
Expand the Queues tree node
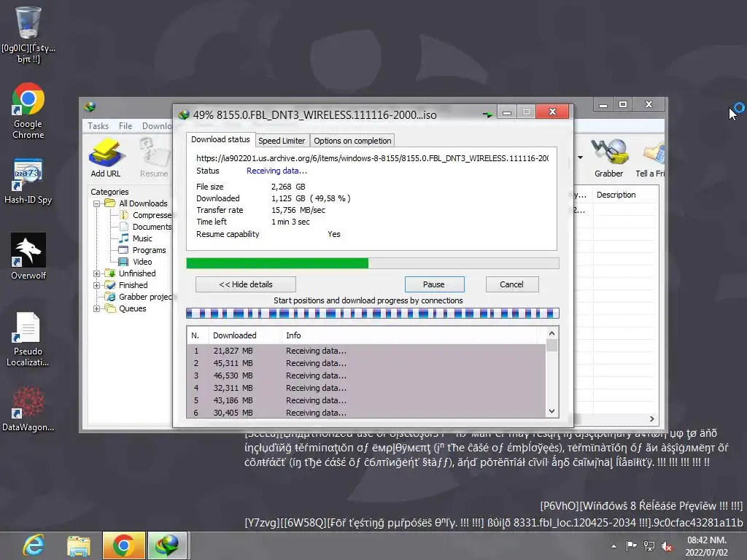pos(97,308)
